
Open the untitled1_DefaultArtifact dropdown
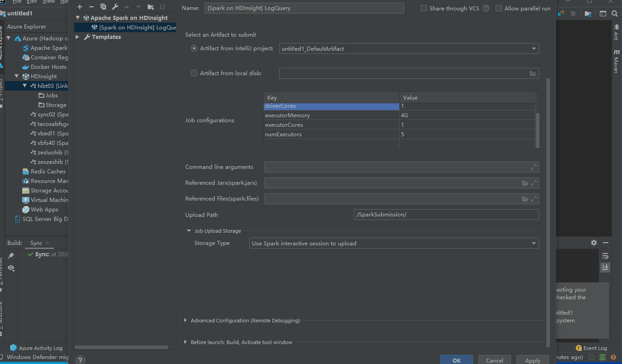coord(534,48)
